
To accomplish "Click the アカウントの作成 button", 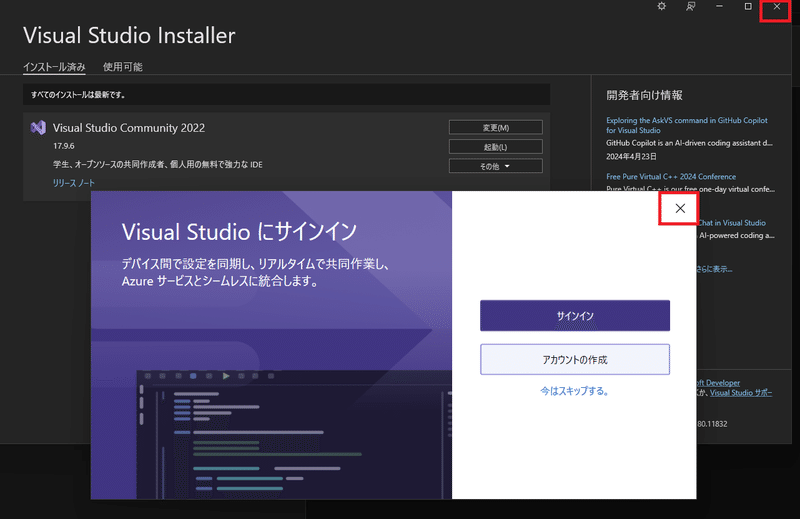I will click(x=574, y=359).
